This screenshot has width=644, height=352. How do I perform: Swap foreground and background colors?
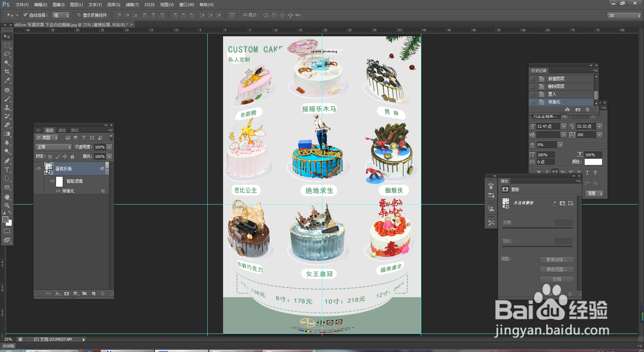pyautogui.click(x=10, y=213)
